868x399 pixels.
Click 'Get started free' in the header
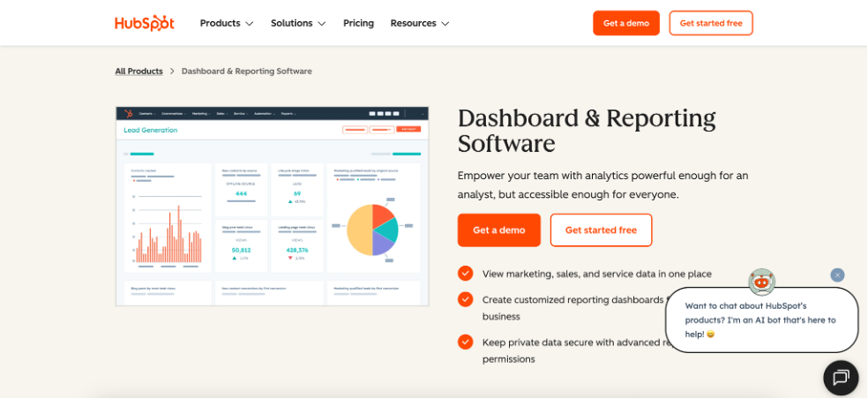(x=710, y=23)
